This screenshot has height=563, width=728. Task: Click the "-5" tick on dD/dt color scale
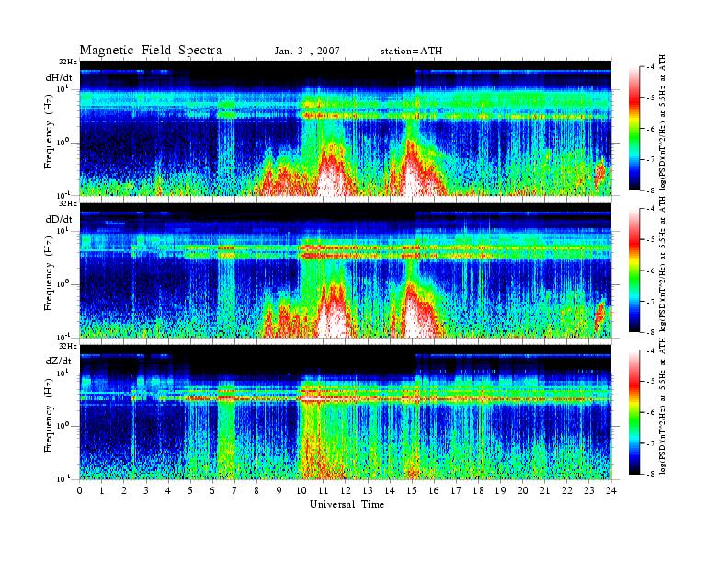point(652,240)
